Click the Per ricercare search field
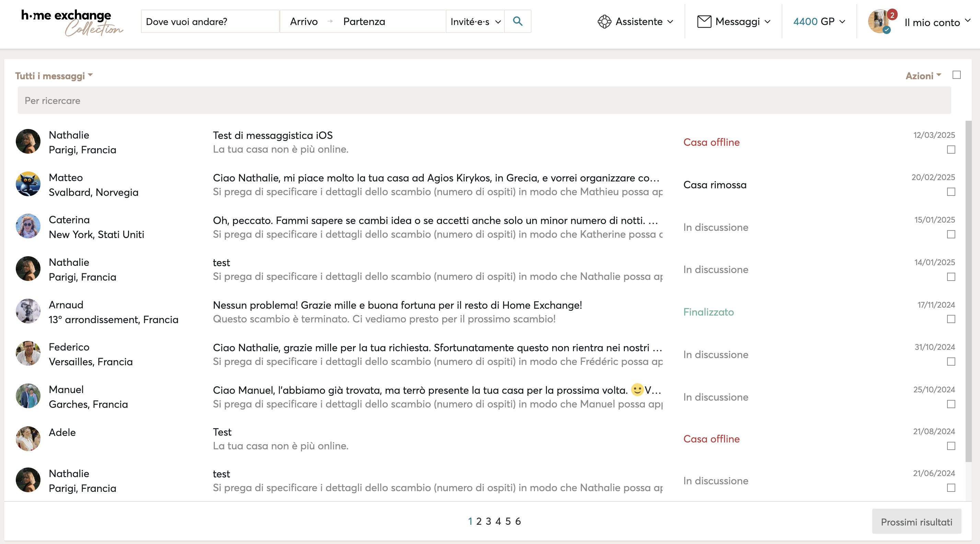 [484, 100]
